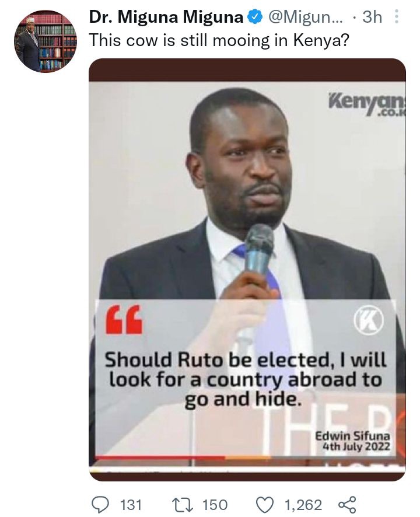Open the tweet via the 3h timestamp

pos(372,17)
